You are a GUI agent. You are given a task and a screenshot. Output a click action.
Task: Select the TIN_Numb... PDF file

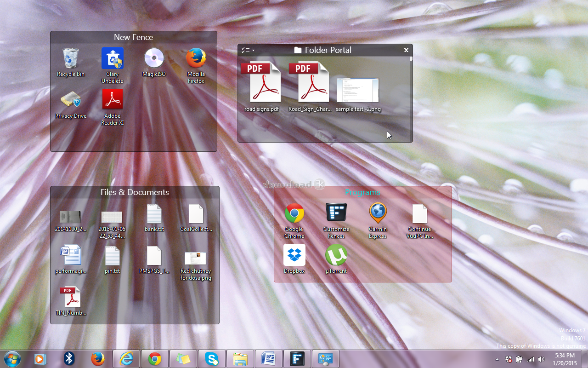[x=70, y=301]
